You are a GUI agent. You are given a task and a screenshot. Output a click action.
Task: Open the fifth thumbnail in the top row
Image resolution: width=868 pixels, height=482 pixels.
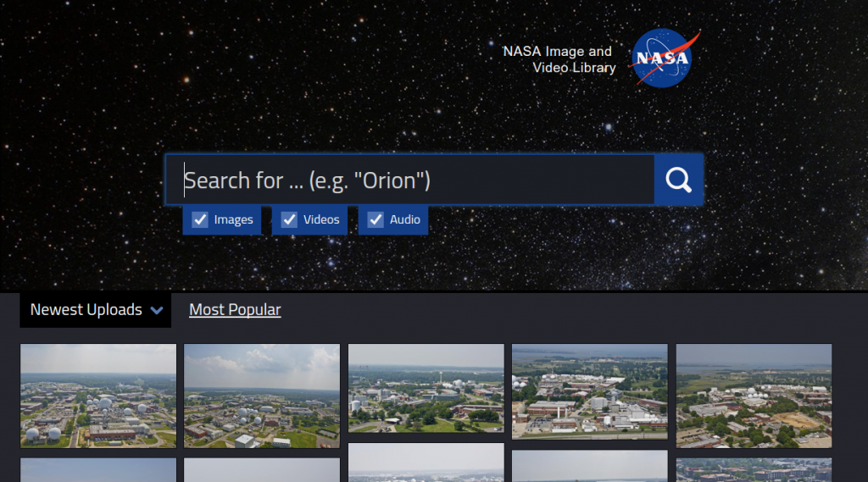coord(754,396)
